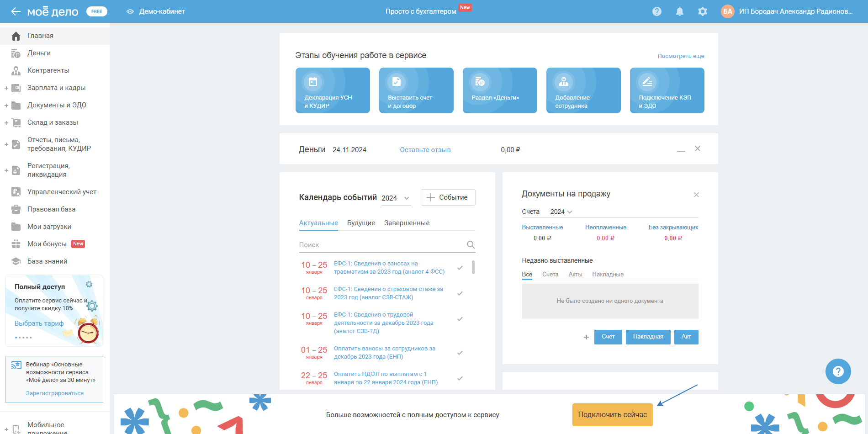Click the Мои загрузки folder icon
868x434 pixels.
coord(16,227)
